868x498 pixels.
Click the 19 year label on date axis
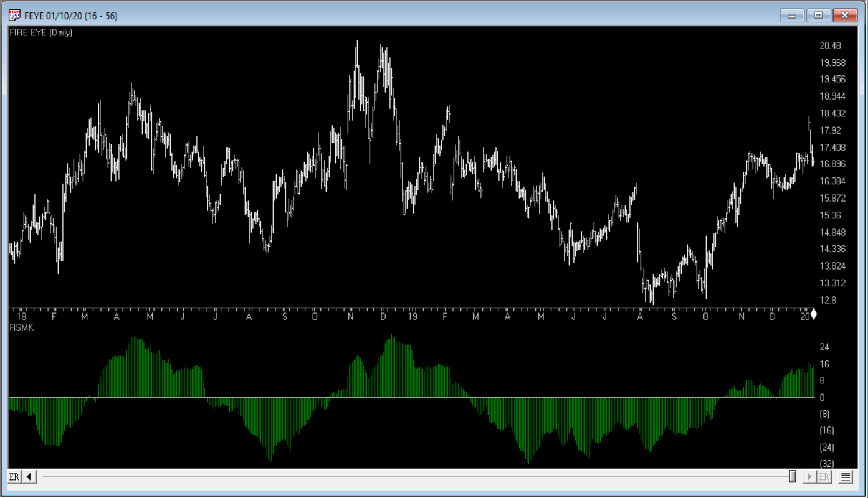click(413, 316)
